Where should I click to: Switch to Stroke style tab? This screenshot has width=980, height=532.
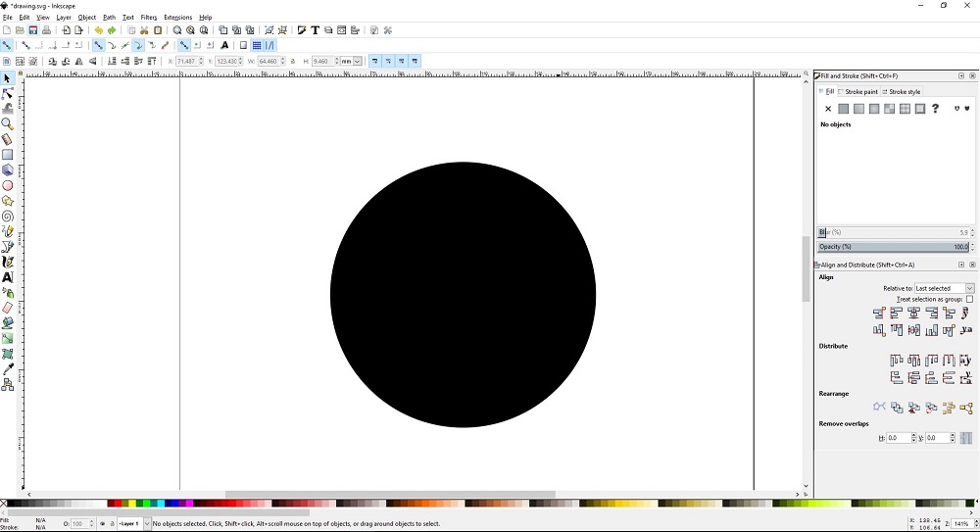(902, 92)
